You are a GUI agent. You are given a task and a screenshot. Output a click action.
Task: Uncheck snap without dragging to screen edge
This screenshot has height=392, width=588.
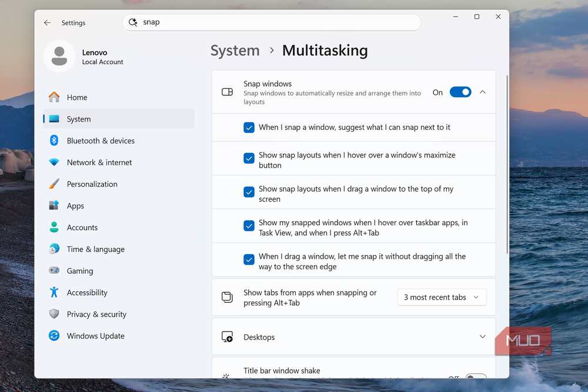click(x=249, y=259)
